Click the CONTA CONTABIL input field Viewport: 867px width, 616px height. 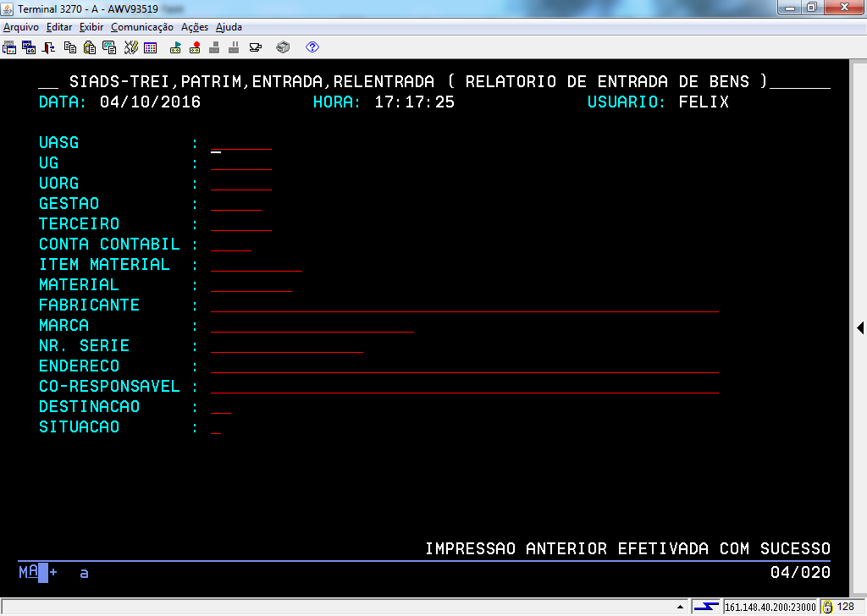point(231,245)
